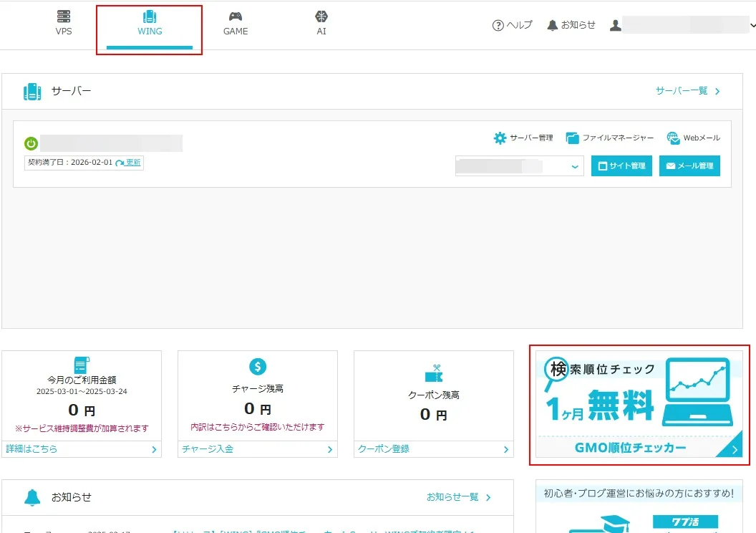This screenshot has width=756, height=533.
Task: Click the GMO順位チェッカー banner
Action: coord(639,404)
